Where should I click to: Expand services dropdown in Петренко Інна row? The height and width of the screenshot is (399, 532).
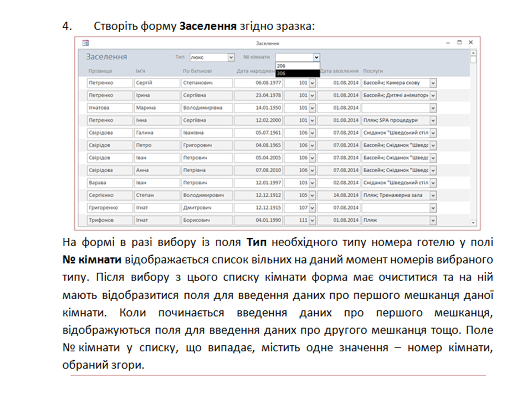click(433, 120)
